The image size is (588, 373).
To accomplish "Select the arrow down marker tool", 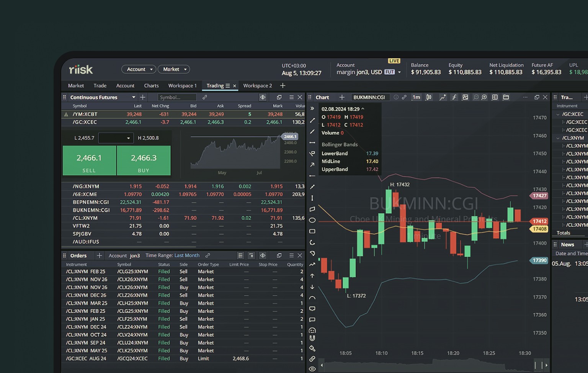I will tap(312, 287).
